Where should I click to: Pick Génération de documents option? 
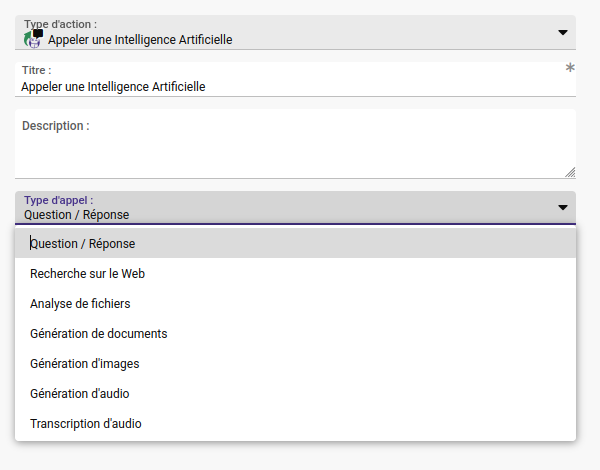(x=295, y=333)
